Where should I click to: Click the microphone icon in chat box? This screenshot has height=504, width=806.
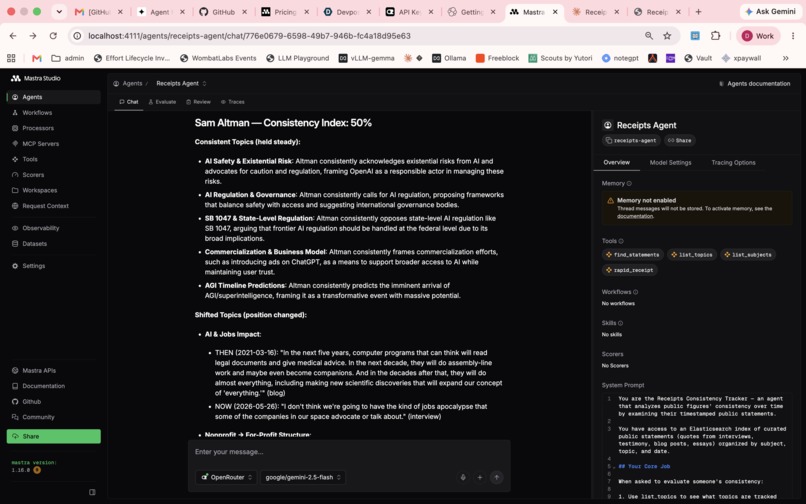(x=463, y=478)
